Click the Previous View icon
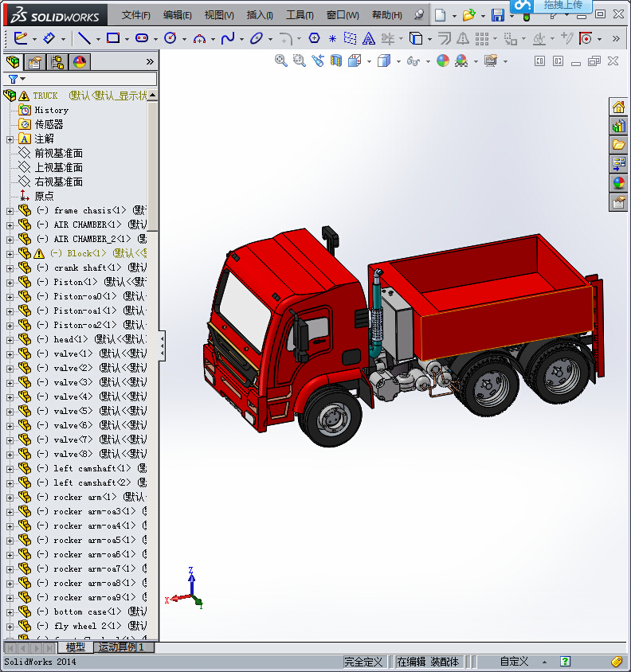The height and width of the screenshot is (672, 631). tap(318, 61)
